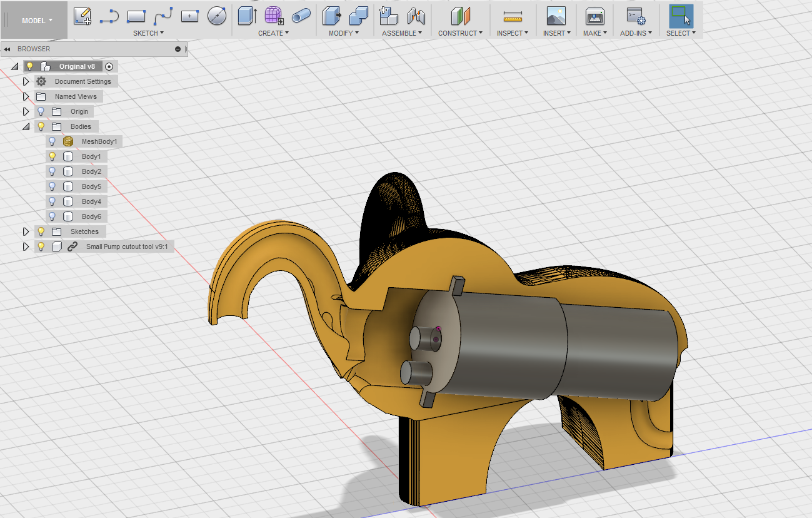812x518 pixels.
Task: Activate the Press Pull tool
Action: (331, 16)
